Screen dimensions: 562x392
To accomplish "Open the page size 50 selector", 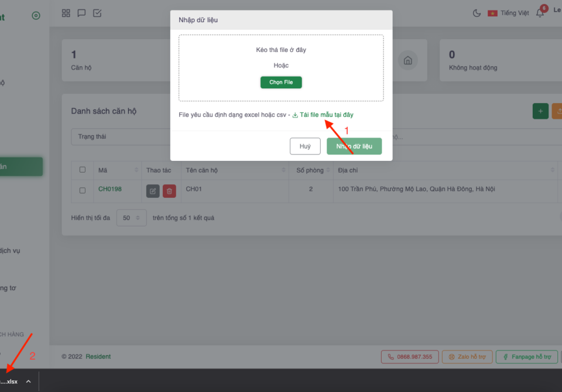I will (x=131, y=218).
